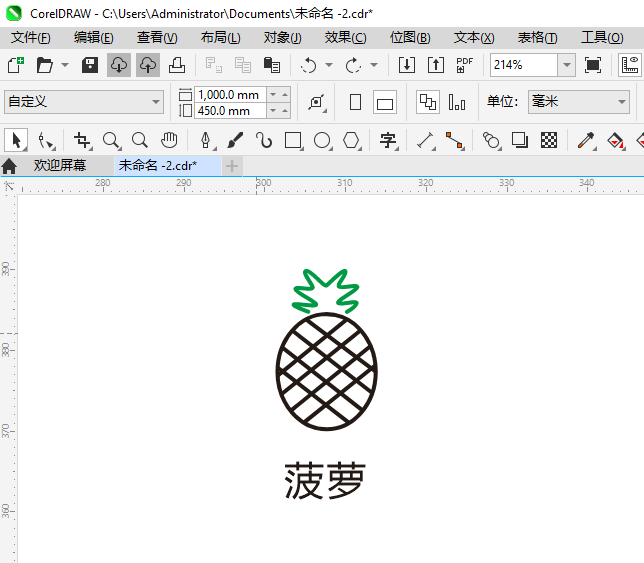644x563 pixels.
Task: Select the Crop tool
Action: pos(83,140)
